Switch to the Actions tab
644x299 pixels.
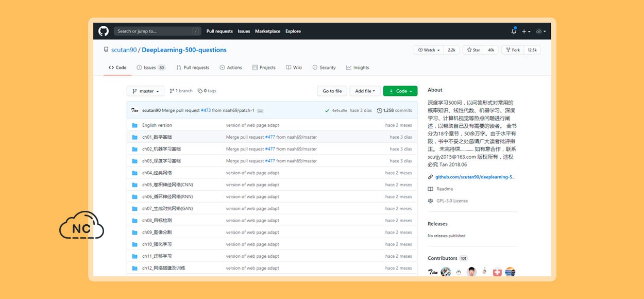[230, 68]
